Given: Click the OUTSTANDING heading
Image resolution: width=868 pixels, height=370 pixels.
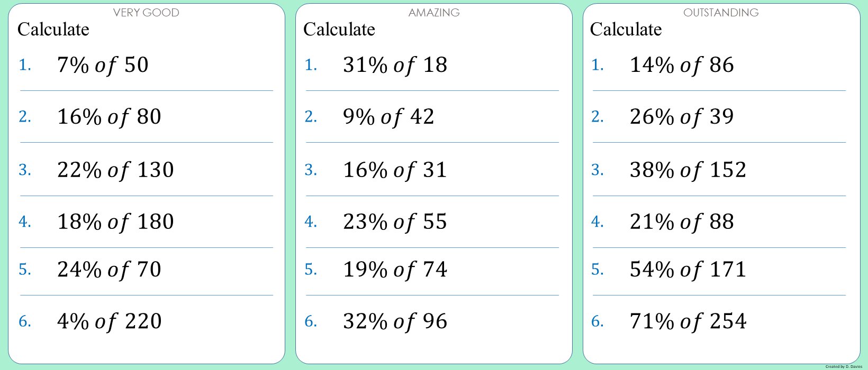Looking at the screenshot, I should point(721,13).
